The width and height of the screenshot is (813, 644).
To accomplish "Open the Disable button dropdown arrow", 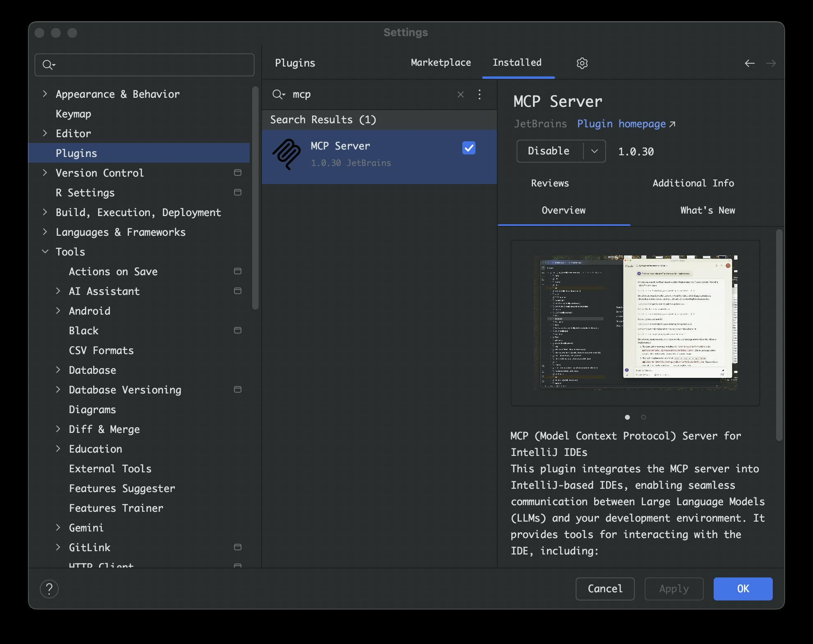I will [594, 151].
